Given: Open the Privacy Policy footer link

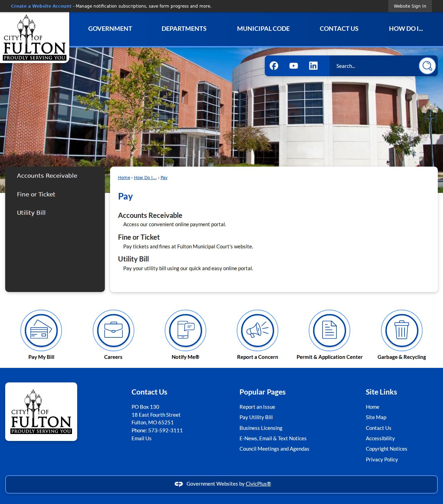Looking at the screenshot, I should tap(382, 460).
